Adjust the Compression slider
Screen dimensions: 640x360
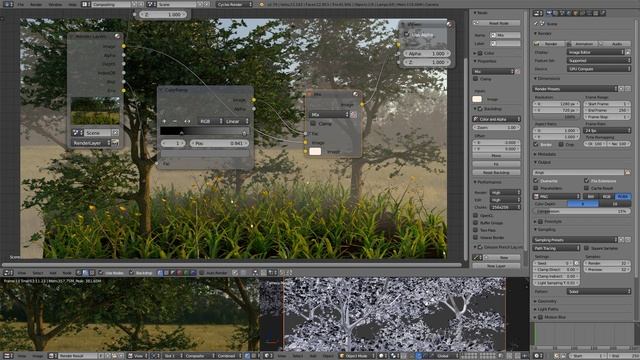(x=582, y=211)
